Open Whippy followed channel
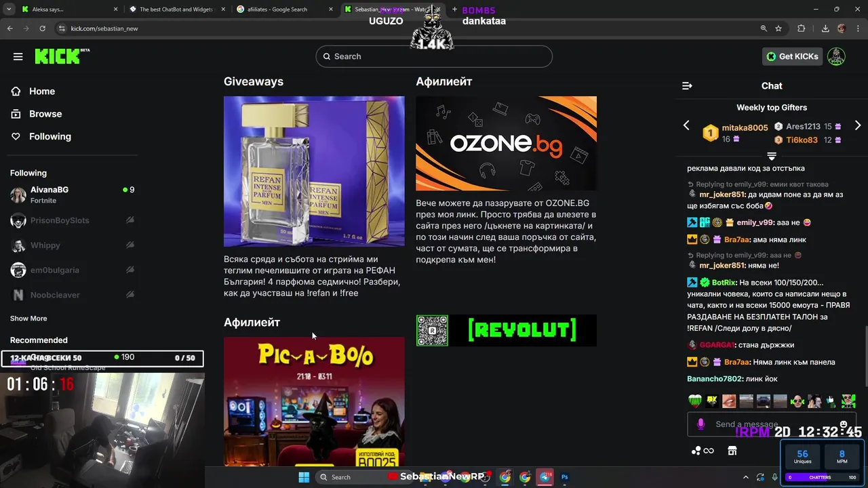This screenshot has width=868, height=488. point(72,245)
